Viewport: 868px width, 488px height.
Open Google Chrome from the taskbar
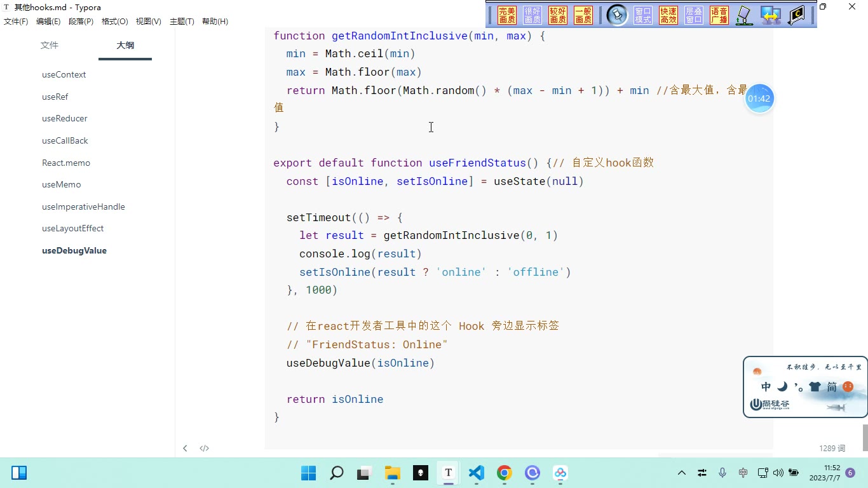(504, 473)
